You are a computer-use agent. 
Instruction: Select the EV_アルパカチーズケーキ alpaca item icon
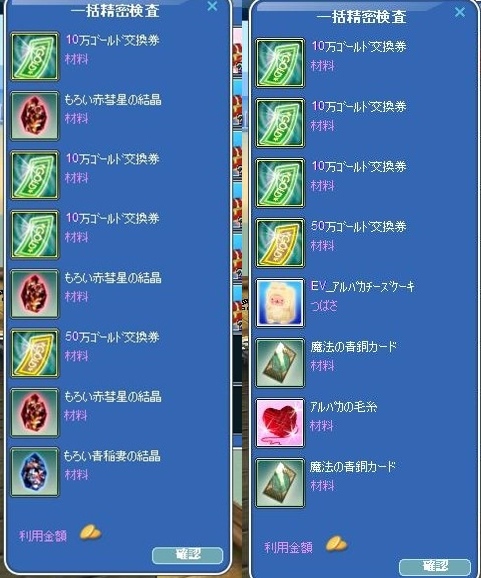pyautogui.click(x=280, y=303)
